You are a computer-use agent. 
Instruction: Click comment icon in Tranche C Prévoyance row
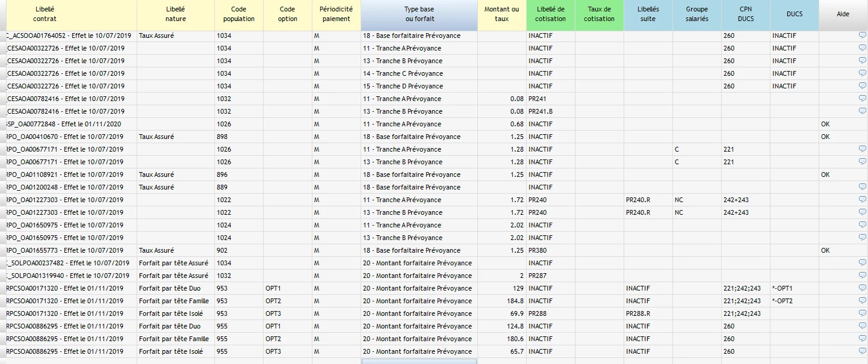(863, 73)
